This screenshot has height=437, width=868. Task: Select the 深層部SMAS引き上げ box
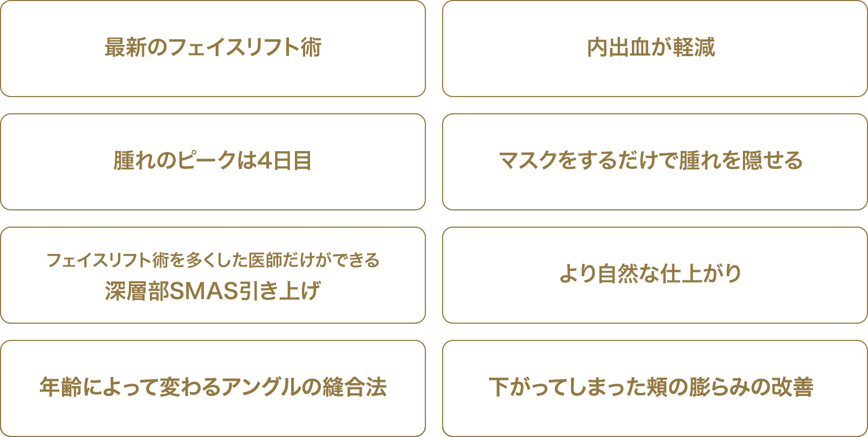(x=213, y=275)
